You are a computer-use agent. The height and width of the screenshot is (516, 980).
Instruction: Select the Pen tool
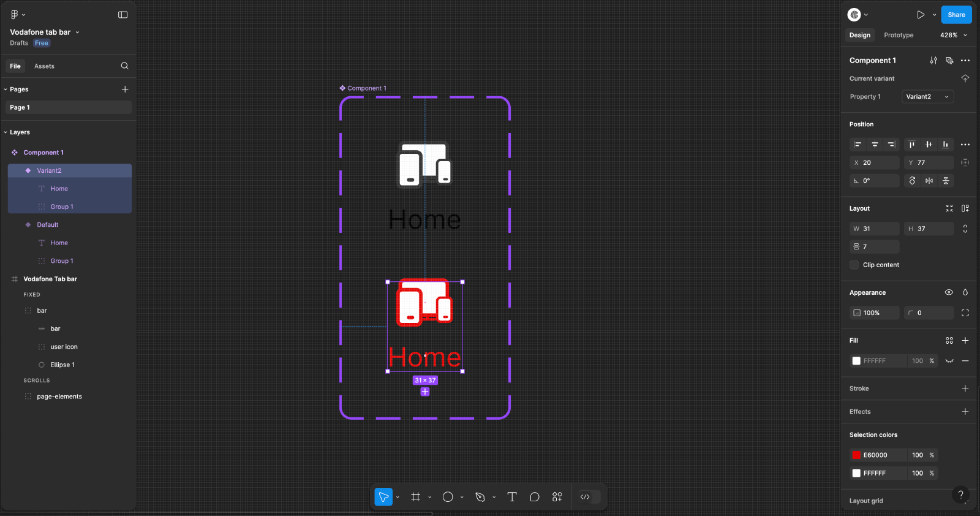click(480, 497)
